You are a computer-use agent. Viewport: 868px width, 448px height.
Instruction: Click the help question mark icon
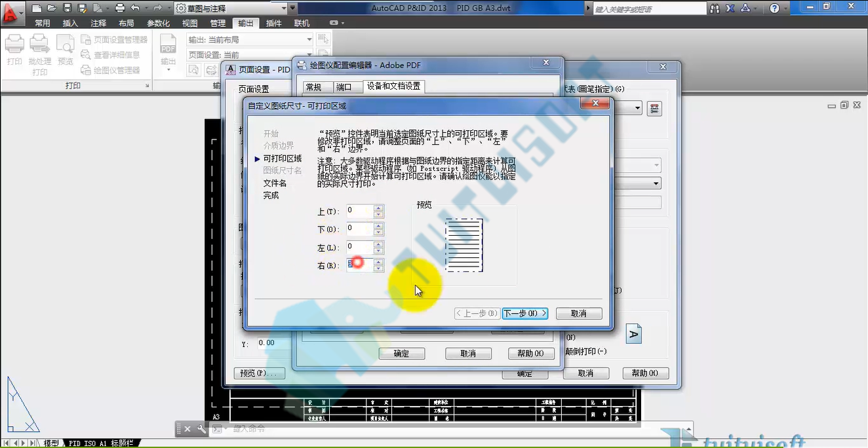(x=775, y=9)
